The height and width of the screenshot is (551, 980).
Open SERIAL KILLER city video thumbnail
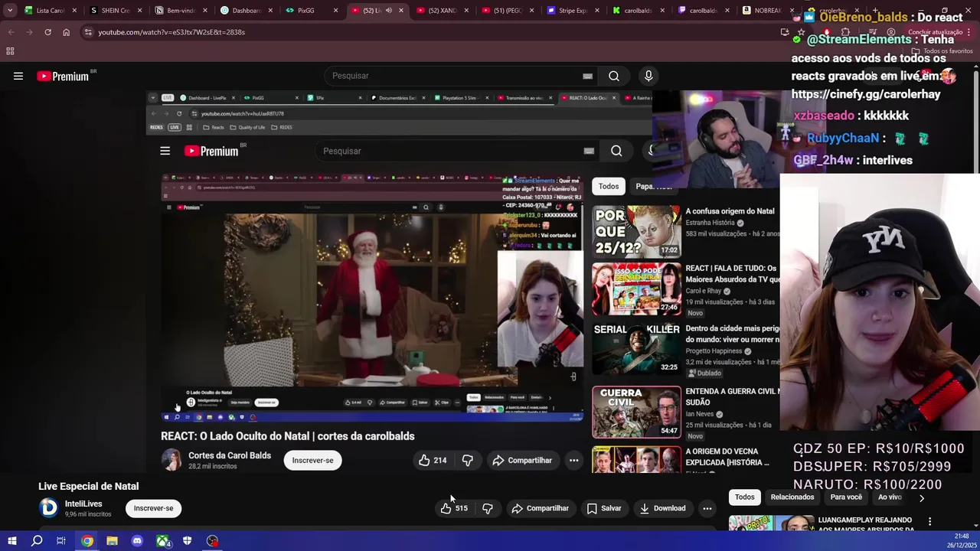tap(636, 348)
